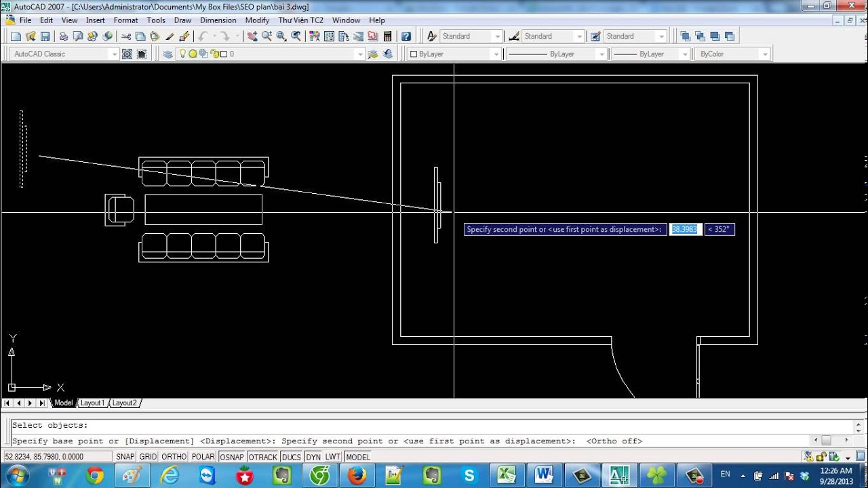
Task: Open Firefox from the taskbar
Action: tap(357, 475)
